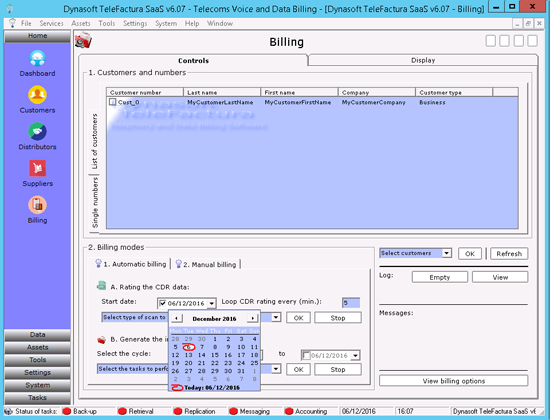Click the application lightbulb icon in menu bar
Screen dimensions: 550x420
12,23
